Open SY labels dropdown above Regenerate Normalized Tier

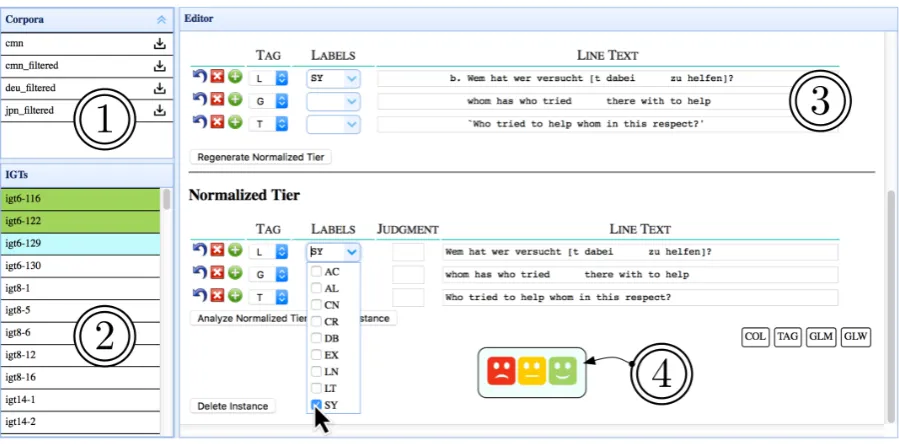point(334,78)
